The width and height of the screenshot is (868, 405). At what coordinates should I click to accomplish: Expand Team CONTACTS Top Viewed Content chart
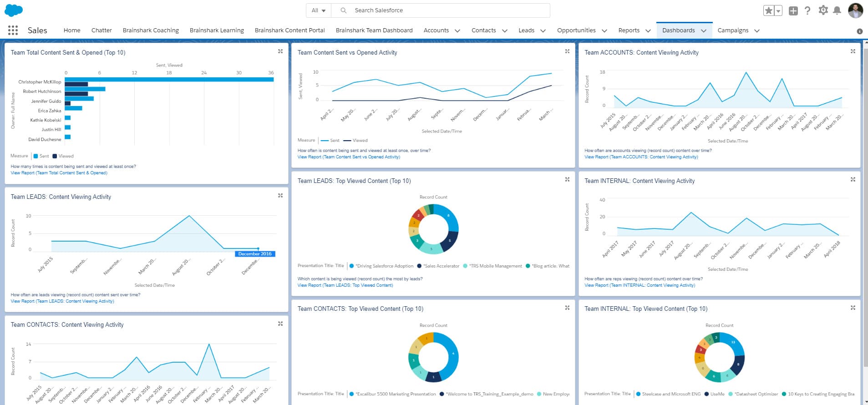[567, 308]
